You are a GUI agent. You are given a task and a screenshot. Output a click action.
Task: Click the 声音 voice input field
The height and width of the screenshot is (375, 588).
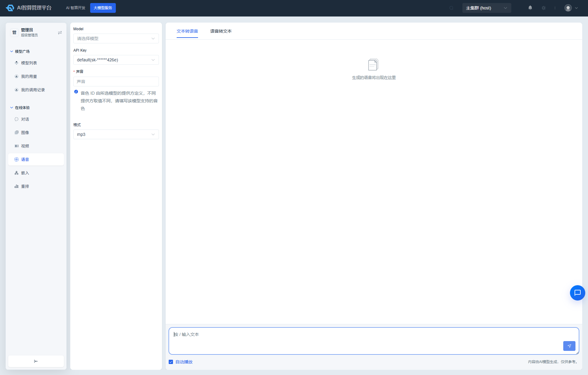pyautogui.click(x=116, y=82)
